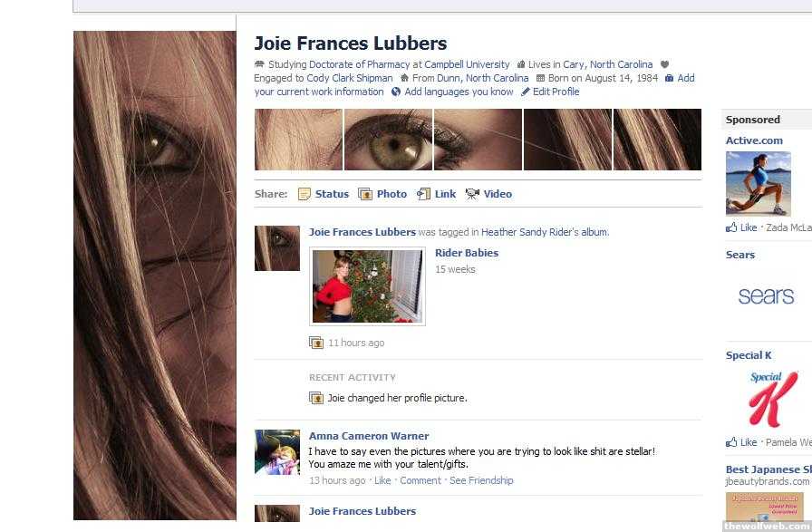Click thumbs-up Like icon under Special K ad
This screenshot has width=812, height=532.
(x=731, y=442)
